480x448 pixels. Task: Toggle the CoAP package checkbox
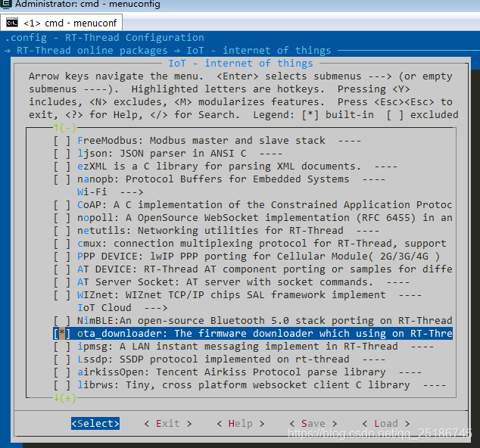(x=62, y=205)
